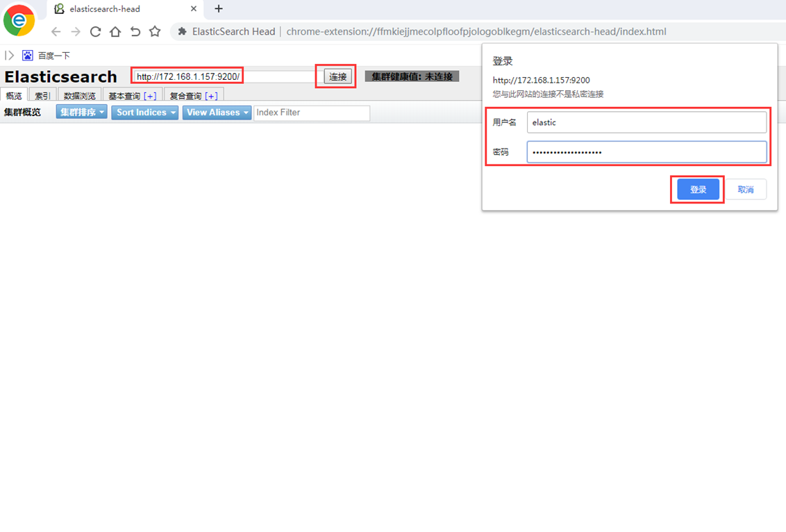Click the 连接 connect button
The height and width of the screenshot is (532, 786).
click(338, 76)
